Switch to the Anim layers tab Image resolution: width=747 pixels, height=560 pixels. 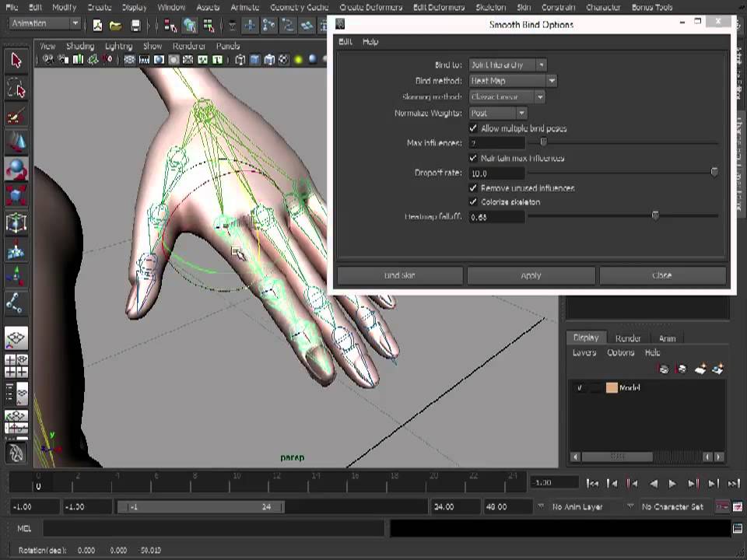point(667,338)
